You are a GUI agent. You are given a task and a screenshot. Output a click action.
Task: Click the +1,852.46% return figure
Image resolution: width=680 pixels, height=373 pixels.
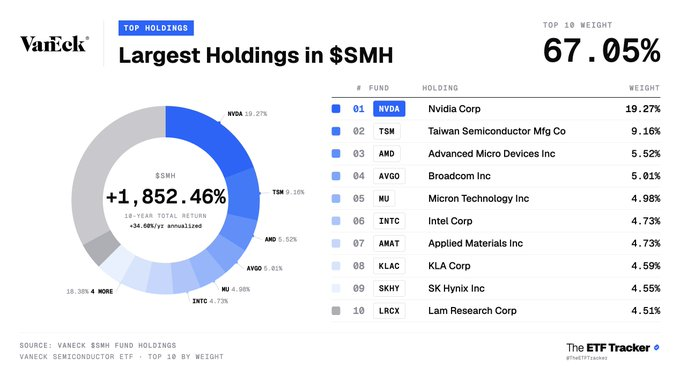pos(166,197)
